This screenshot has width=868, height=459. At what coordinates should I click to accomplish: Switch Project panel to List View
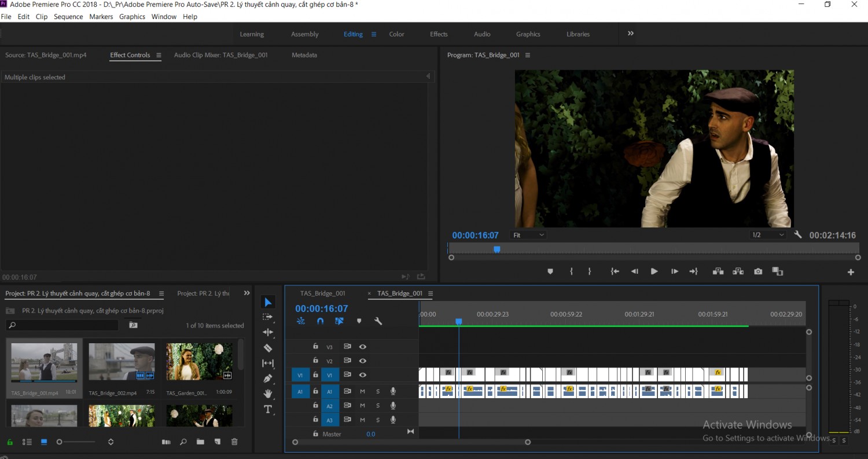pos(27,442)
